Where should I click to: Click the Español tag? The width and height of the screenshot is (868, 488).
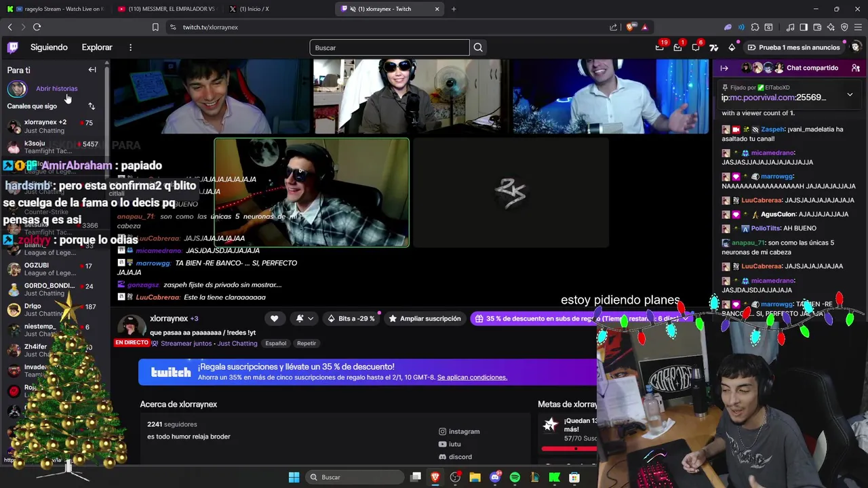275,344
